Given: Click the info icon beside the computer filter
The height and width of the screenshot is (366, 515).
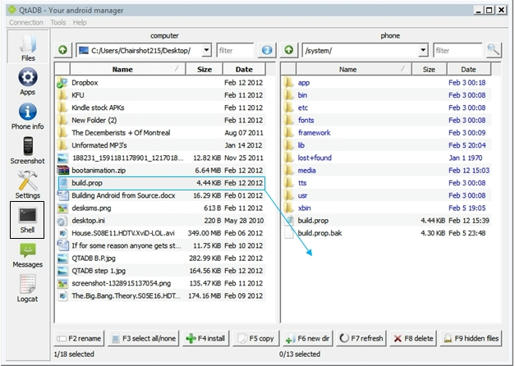Looking at the screenshot, I should tap(267, 50).
